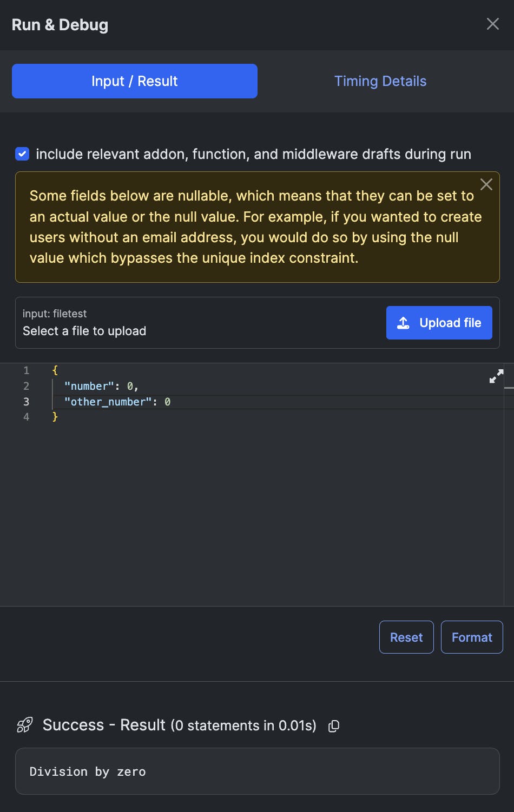This screenshot has height=812, width=514.
Task: Click the editor's vertical scrollbar
Action: point(509,487)
